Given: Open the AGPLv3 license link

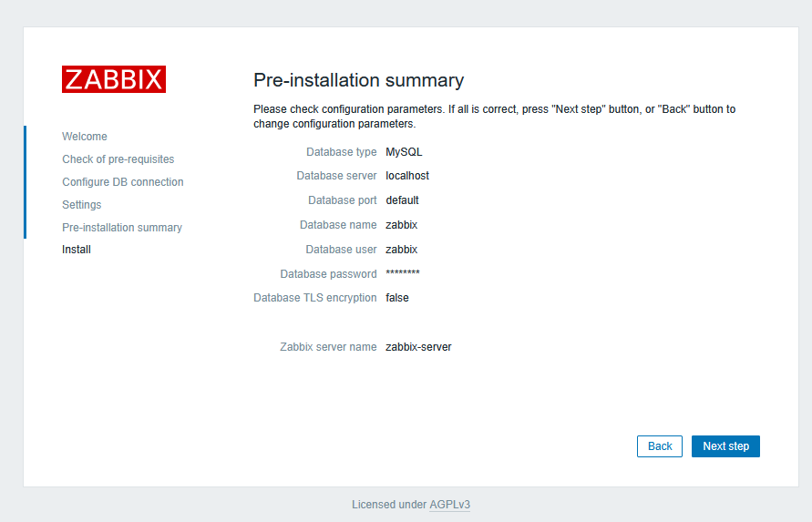Looking at the screenshot, I should [x=449, y=505].
